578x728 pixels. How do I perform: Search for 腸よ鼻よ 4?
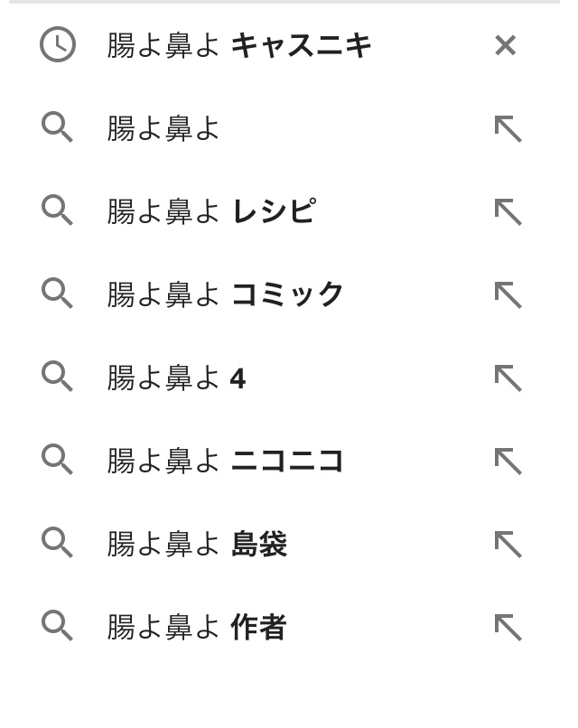coord(176,378)
